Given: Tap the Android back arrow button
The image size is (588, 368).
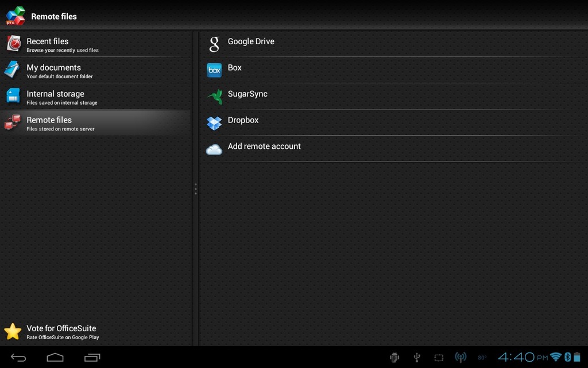Looking at the screenshot, I should 18,358.
